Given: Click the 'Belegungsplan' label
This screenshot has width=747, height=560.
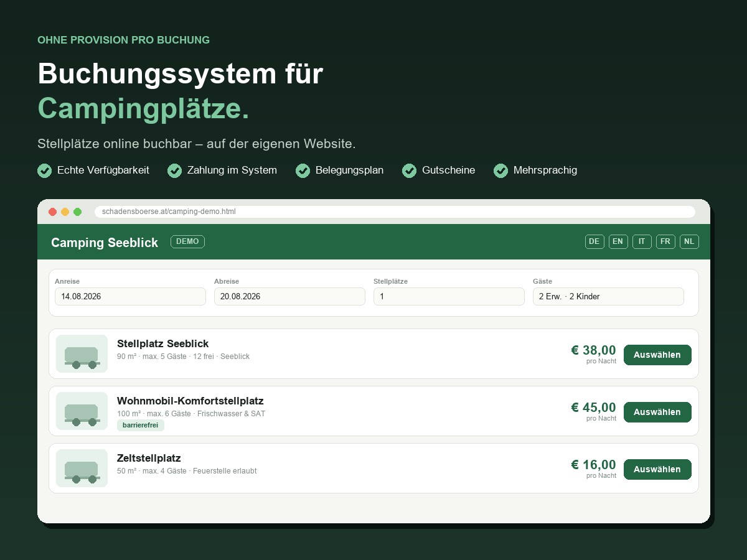Looking at the screenshot, I should point(350,170).
